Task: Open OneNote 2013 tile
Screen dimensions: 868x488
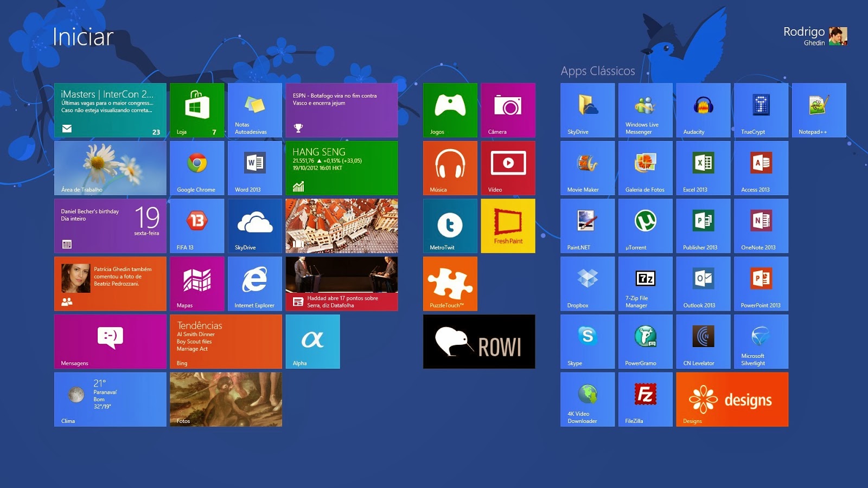Action: coord(761,226)
